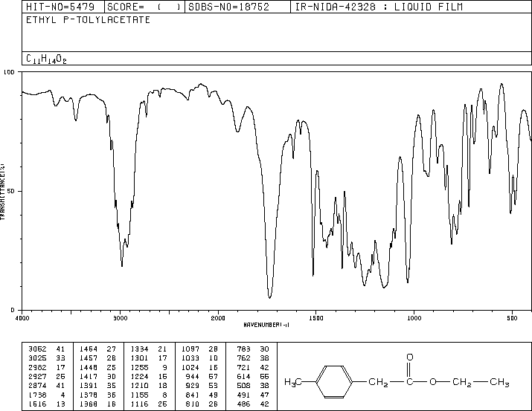532x411 pixels.
Task: Select peak 1368 in the table
Action: pyautogui.click(x=89, y=404)
